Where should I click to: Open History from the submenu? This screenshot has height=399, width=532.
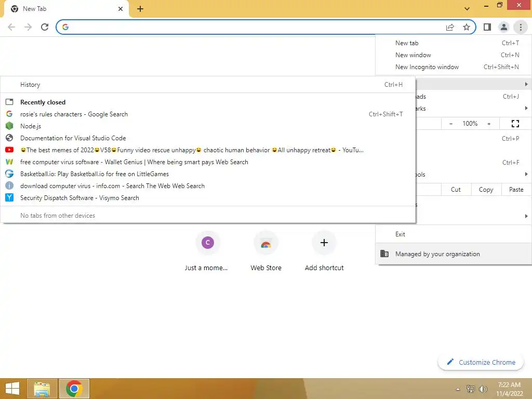(208, 85)
